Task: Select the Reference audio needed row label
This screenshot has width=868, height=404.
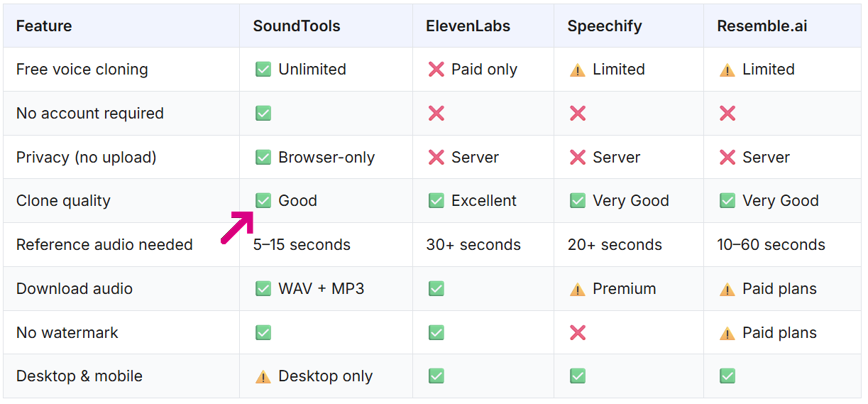Action: click(104, 245)
